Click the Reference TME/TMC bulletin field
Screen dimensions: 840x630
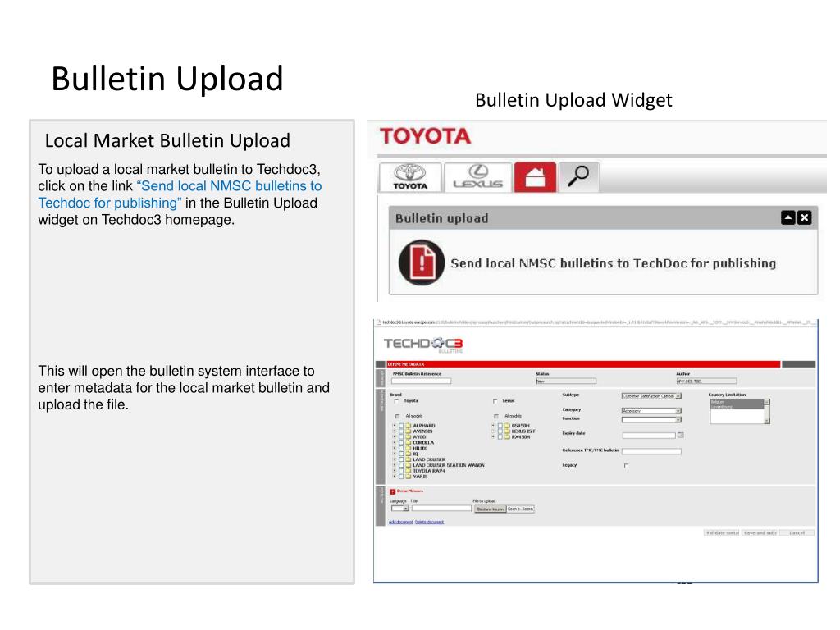pyautogui.click(x=651, y=451)
